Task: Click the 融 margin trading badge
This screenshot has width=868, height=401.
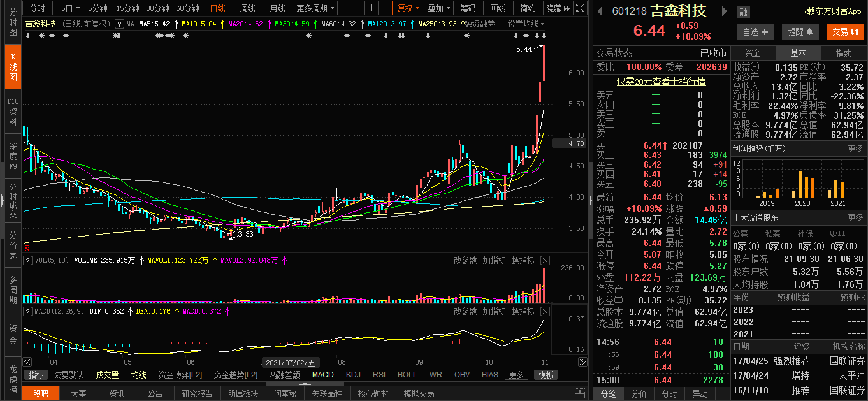Action: point(744,12)
